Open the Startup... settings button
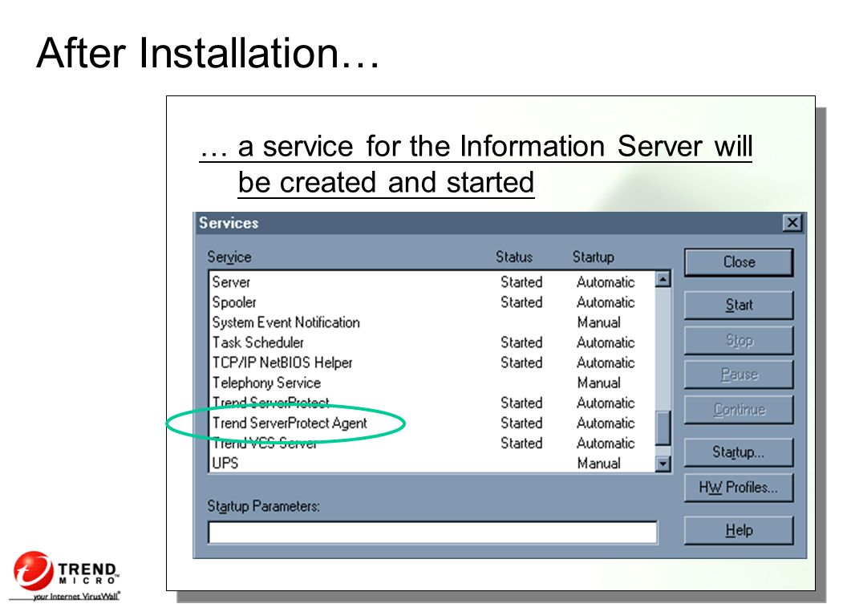 pyautogui.click(x=739, y=452)
